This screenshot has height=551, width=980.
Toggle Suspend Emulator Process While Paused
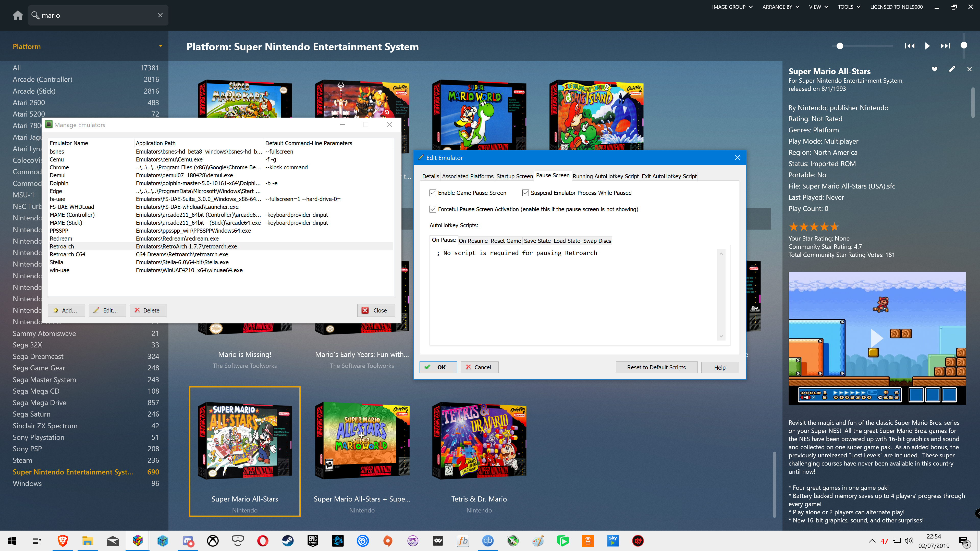coord(525,193)
